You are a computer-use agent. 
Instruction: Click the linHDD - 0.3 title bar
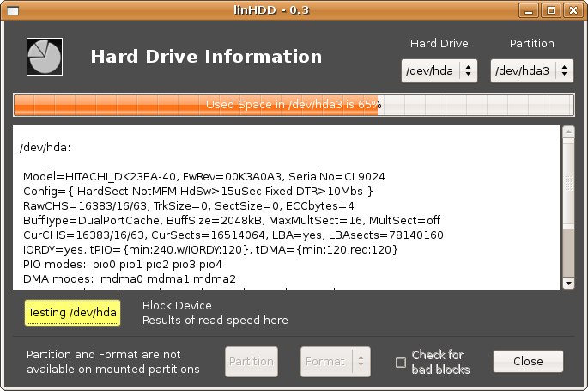point(294,10)
